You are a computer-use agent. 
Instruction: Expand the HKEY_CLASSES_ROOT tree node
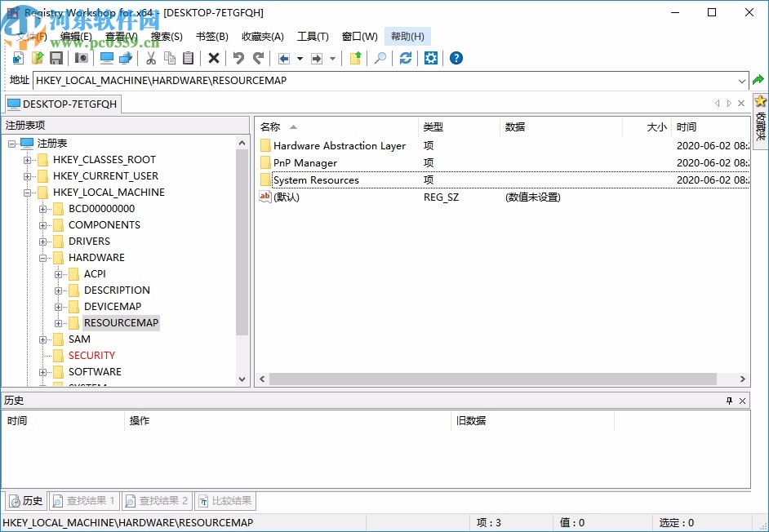pyautogui.click(x=28, y=159)
